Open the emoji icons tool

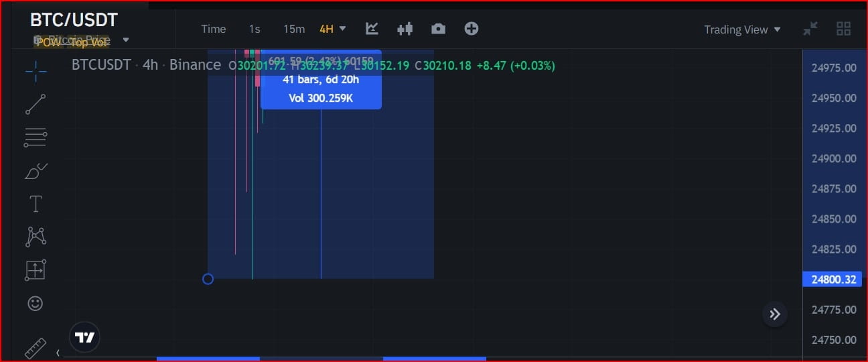click(x=35, y=304)
